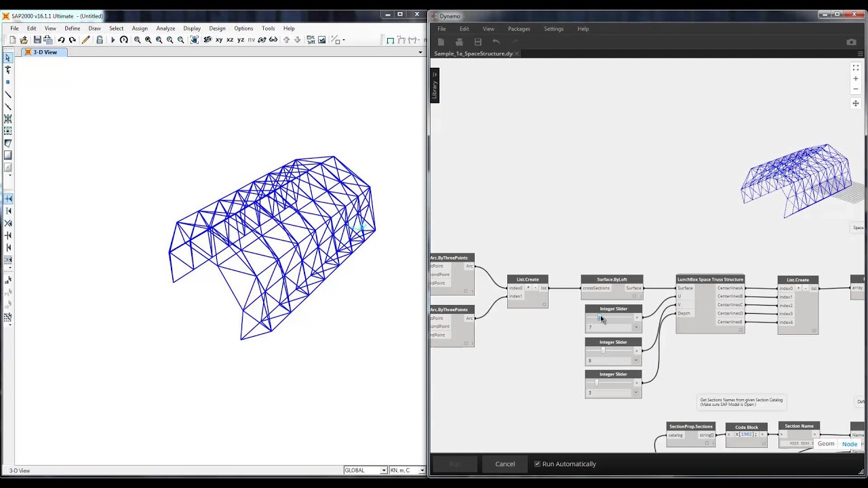Move down in list with down arrow
The image size is (868, 488).
click(297, 40)
